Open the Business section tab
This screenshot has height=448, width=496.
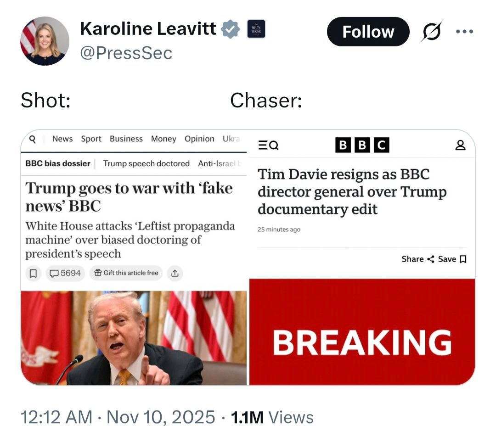click(126, 139)
